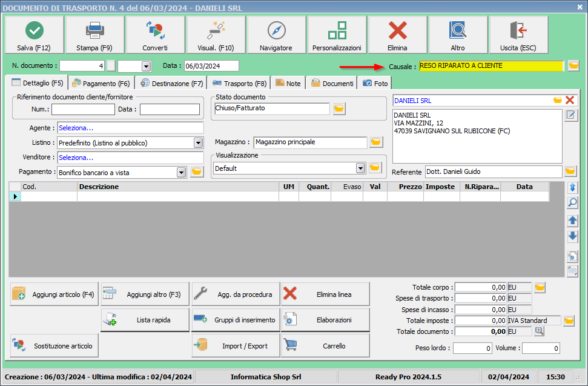Click the yellow Causale field

(x=491, y=65)
